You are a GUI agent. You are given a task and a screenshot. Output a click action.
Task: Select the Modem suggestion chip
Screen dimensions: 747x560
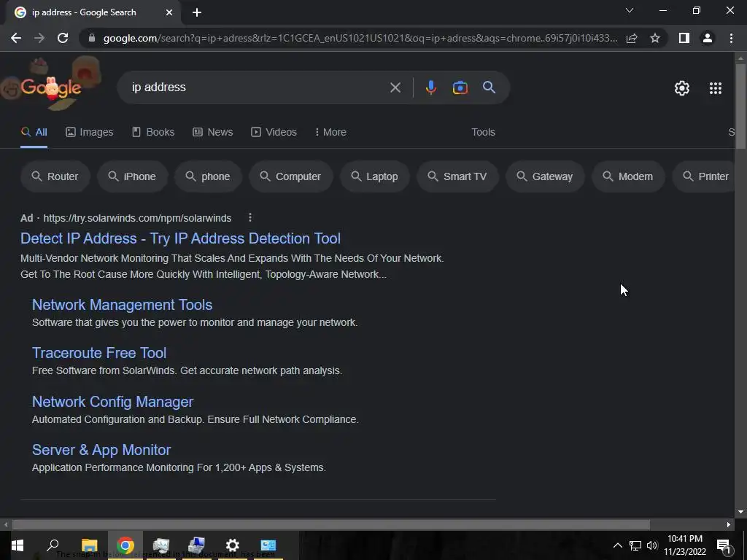(628, 176)
